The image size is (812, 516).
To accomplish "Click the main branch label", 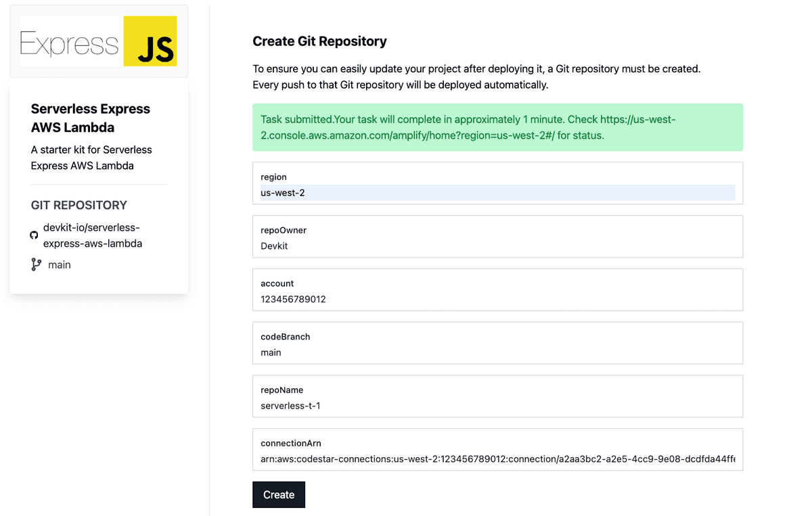I will 60,264.
